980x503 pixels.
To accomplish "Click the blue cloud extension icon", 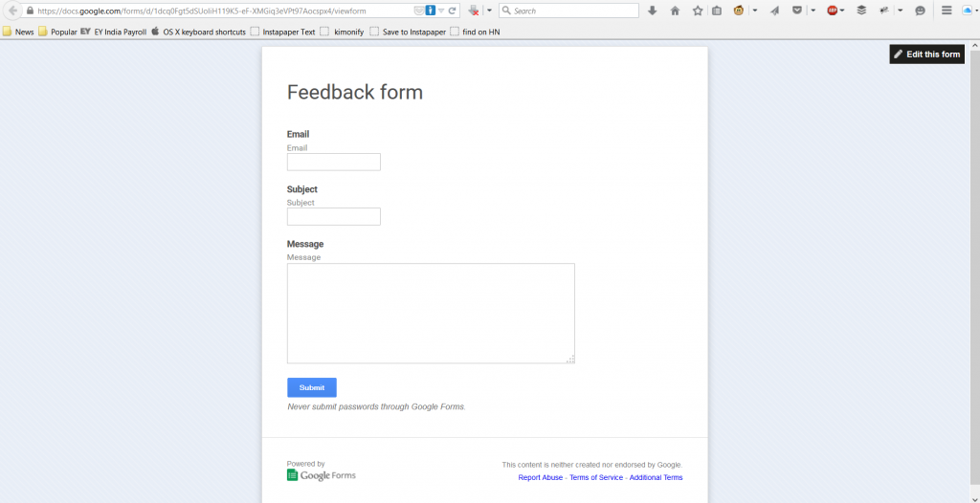I will (x=969, y=11).
